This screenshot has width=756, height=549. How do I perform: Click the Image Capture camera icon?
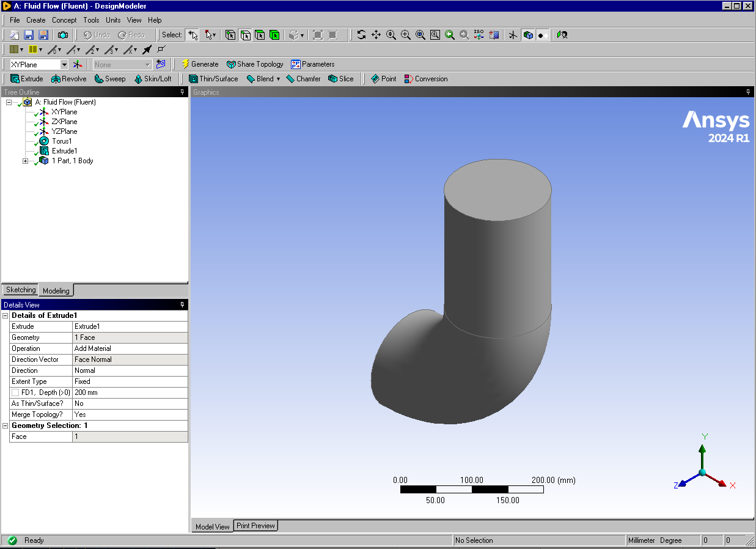click(63, 35)
